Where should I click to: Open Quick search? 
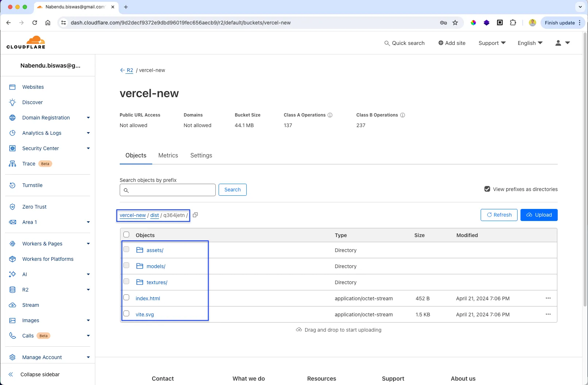pos(404,43)
